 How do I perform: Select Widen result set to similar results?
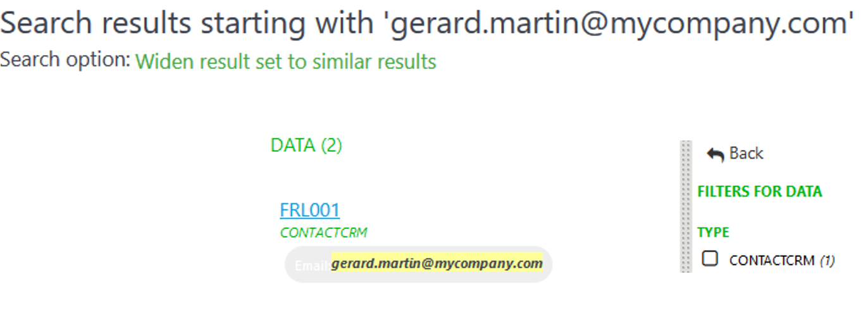click(286, 62)
